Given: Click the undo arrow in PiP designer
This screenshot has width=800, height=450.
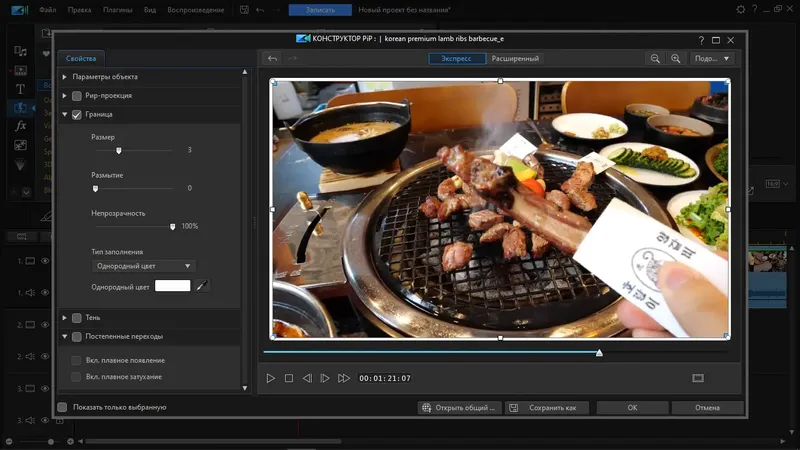Looking at the screenshot, I should pyautogui.click(x=272, y=58).
